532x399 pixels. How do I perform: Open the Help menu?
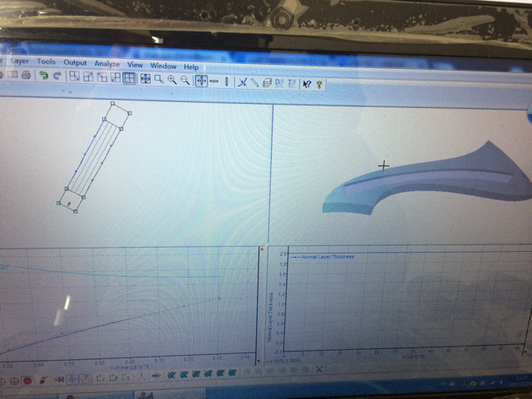[191, 67]
